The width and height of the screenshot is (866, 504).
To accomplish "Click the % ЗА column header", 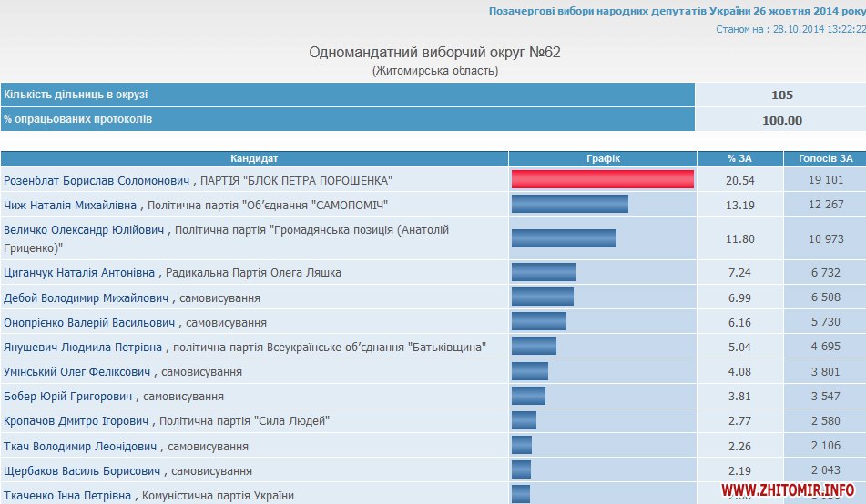I will click(739, 158).
